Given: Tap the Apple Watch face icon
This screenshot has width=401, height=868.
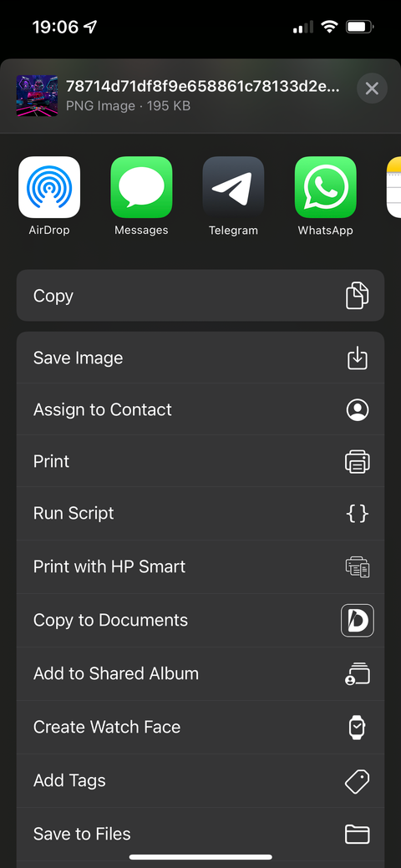Looking at the screenshot, I should (x=358, y=727).
